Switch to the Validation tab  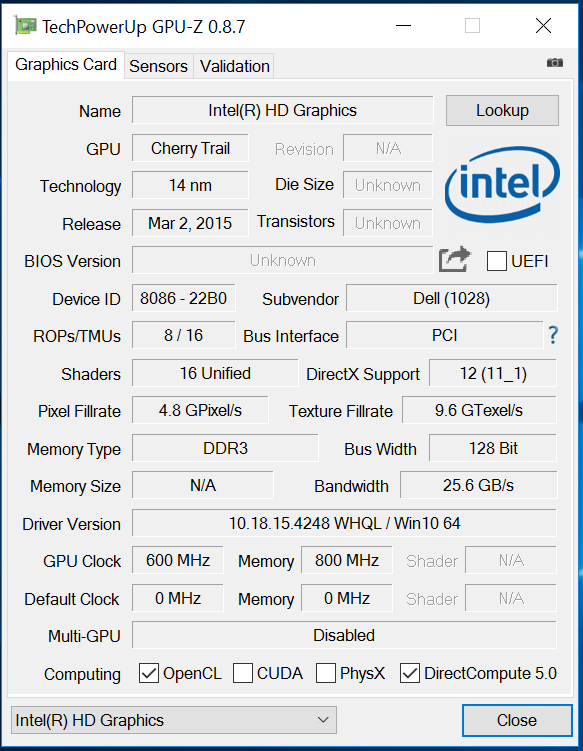click(x=235, y=66)
